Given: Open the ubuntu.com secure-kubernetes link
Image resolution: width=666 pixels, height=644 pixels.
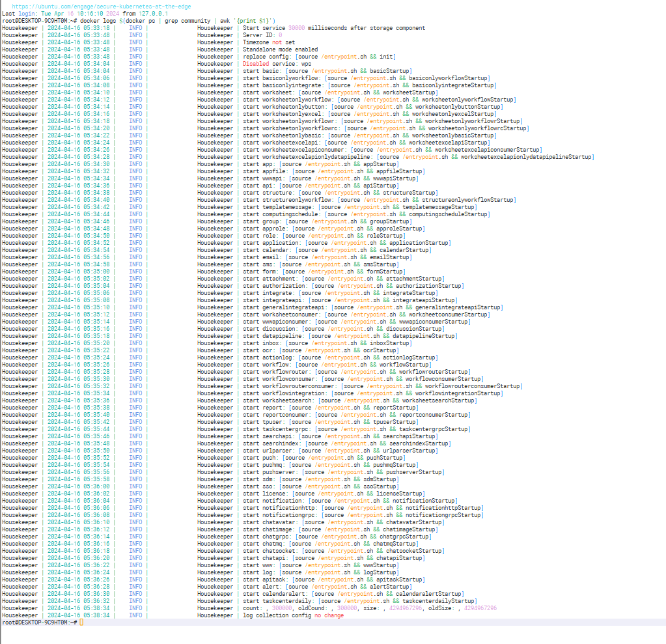Looking at the screenshot, I should [102, 6].
